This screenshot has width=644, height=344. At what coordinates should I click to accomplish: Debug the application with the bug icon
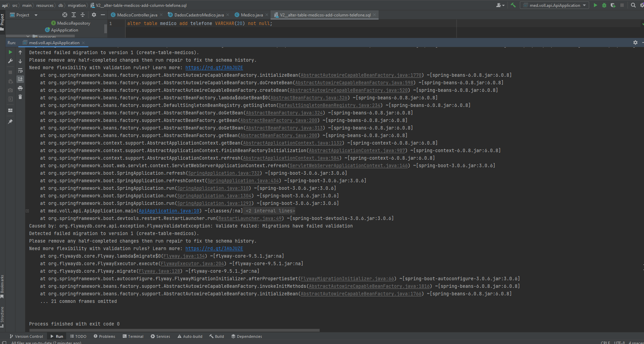(x=604, y=5)
